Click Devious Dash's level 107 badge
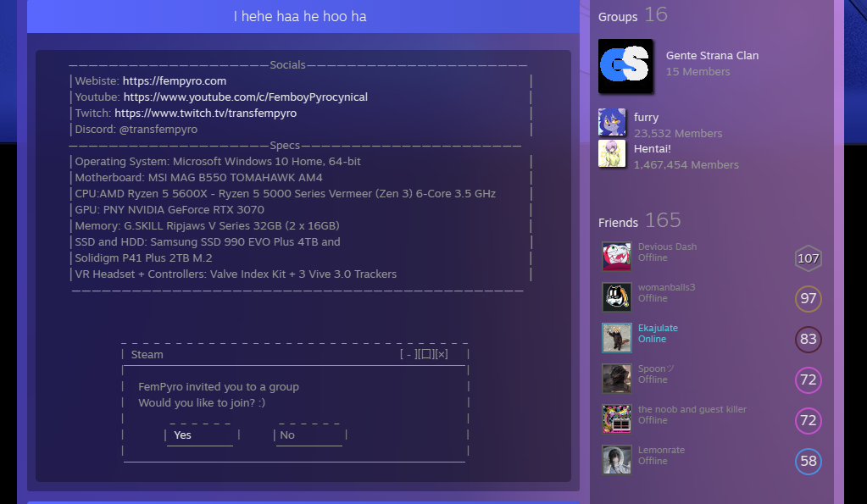Image resolution: width=867 pixels, height=504 pixels. (x=809, y=258)
